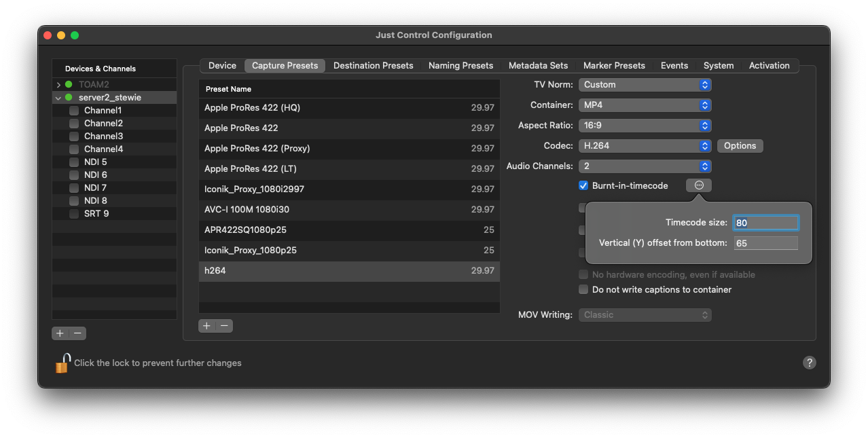Screen dimensions: 868x438
Task: Toggle the Channel1 checkbox
Action: tap(74, 111)
